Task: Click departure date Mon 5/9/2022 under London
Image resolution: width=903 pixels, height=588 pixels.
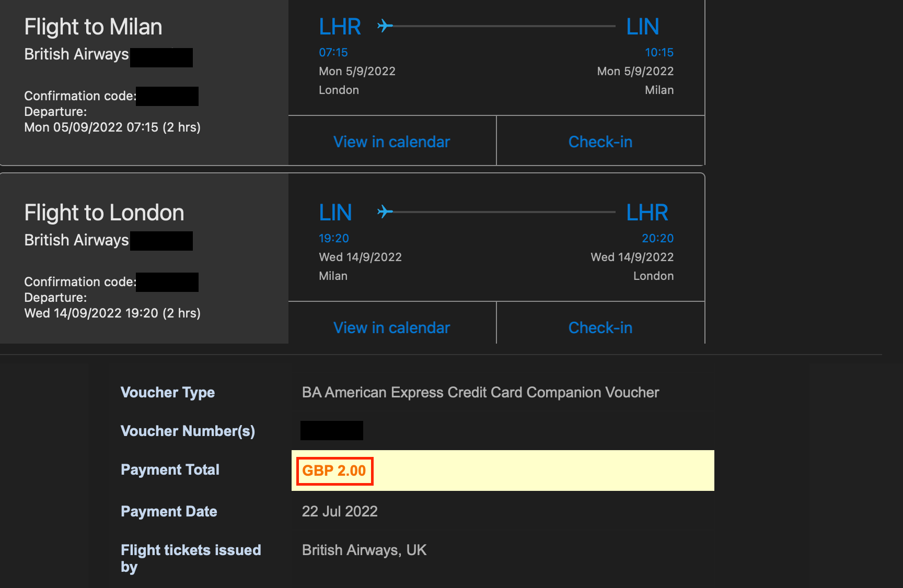Action: click(x=357, y=71)
